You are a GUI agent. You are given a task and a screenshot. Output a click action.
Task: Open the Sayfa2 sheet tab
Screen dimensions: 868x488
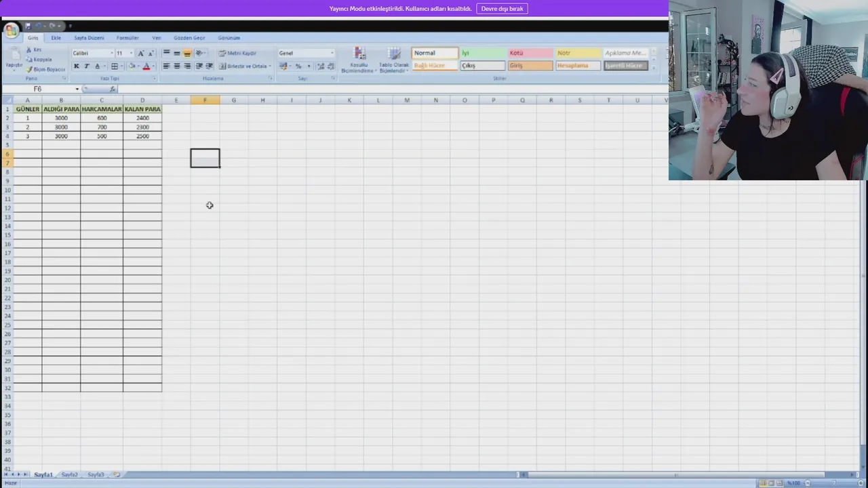coord(70,474)
